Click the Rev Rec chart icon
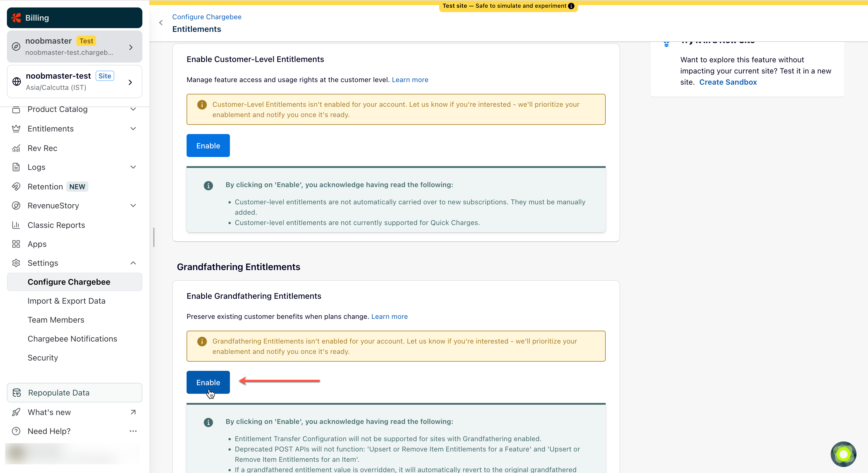 (x=16, y=148)
